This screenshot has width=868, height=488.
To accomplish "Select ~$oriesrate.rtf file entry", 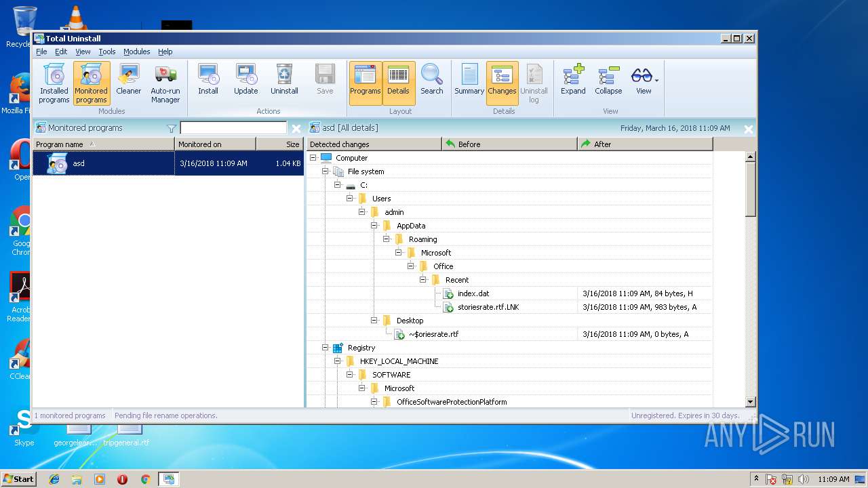I will [x=433, y=334].
